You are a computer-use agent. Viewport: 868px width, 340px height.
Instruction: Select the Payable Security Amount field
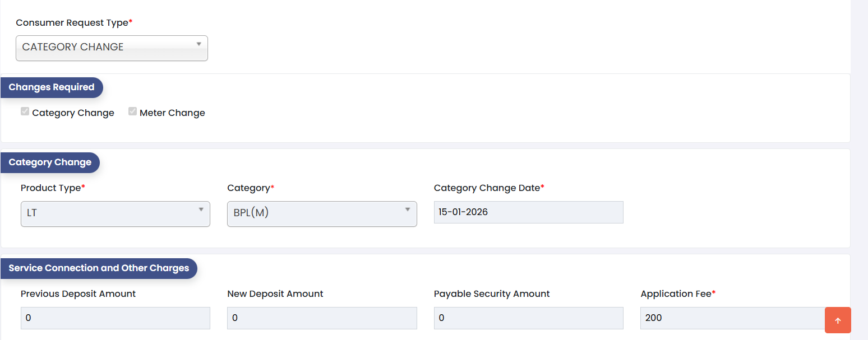pyautogui.click(x=528, y=318)
